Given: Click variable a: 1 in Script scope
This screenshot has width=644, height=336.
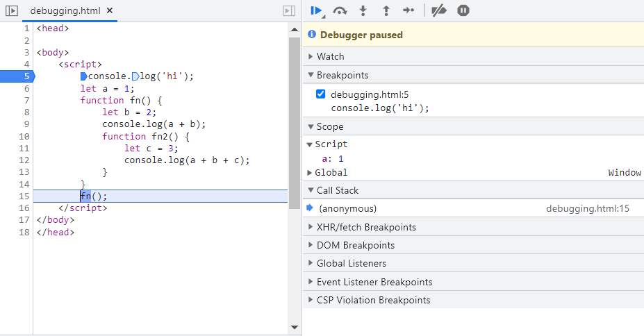Looking at the screenshot, I should 333,159.
